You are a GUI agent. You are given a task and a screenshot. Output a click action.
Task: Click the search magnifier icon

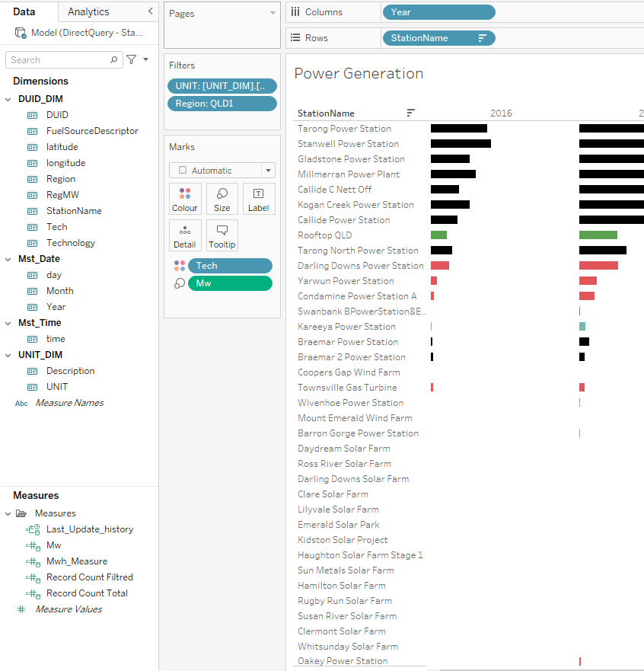tap(114, 59)
